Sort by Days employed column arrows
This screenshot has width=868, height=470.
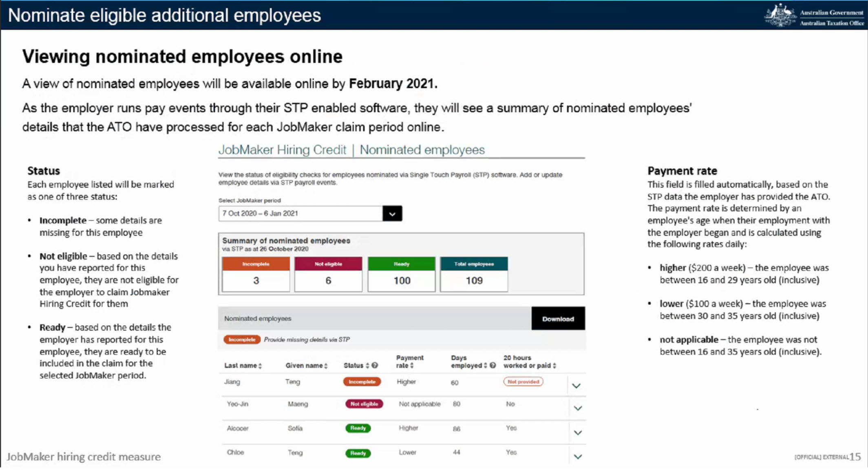(x=485, y=366)
